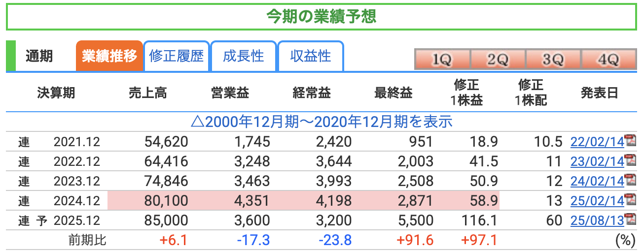Open PDF icon beside the 23/02/14 date
The height and width of the screenshot is (251, 644).
pyautogui.click(x=630, y=160)
